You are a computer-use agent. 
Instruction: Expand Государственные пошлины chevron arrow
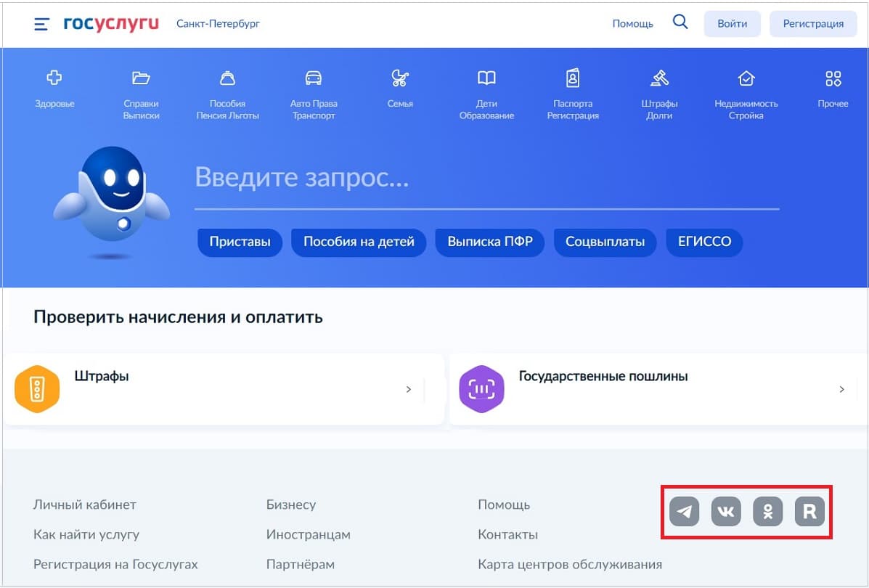pos(842,390)
